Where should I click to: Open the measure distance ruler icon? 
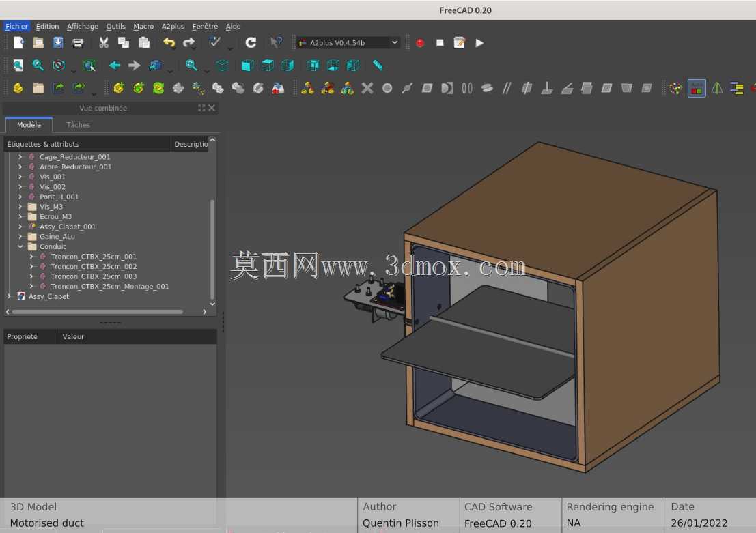(x=378, y=65)
